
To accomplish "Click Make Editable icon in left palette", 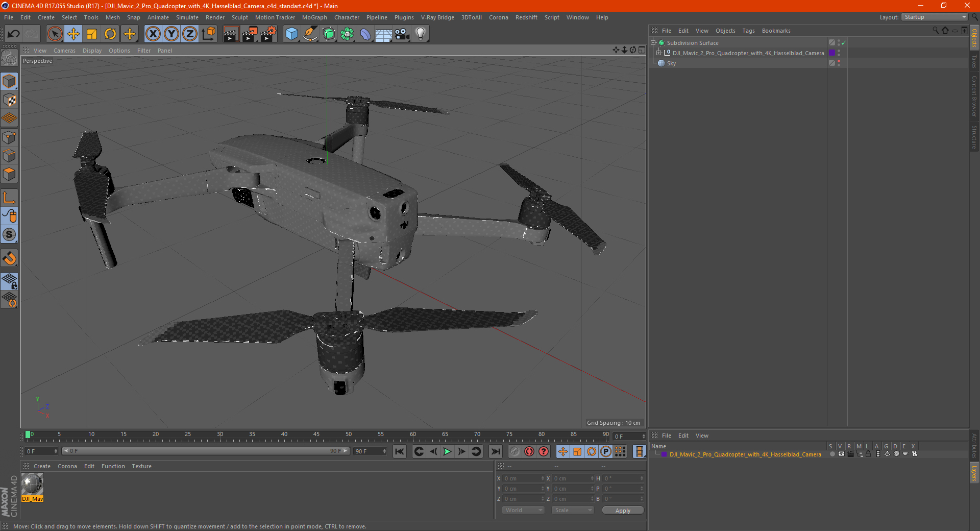I will click(9, 58).
